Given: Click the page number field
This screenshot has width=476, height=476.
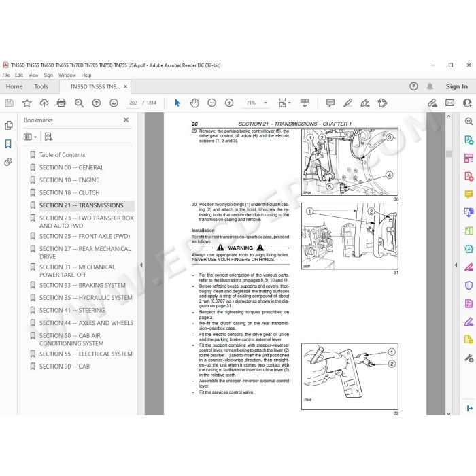Looking at the screenshot, I should point(133,103).
